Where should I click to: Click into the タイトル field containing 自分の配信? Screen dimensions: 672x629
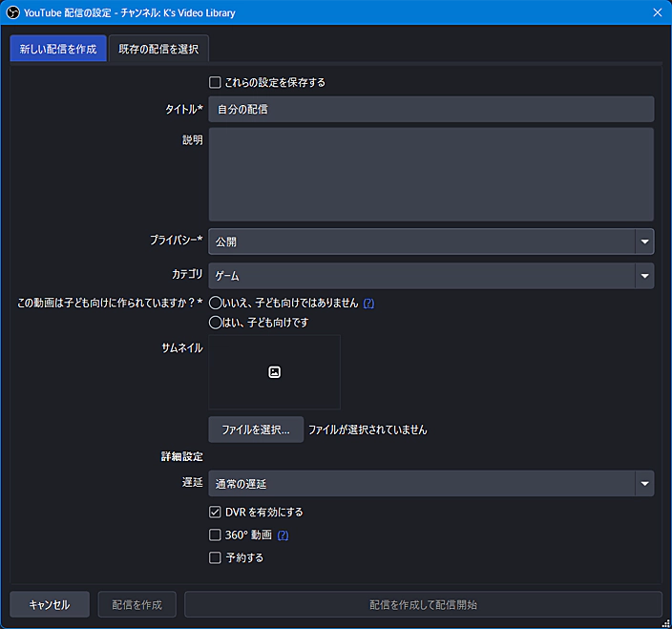pyautogui.click(x=431, y=109)
